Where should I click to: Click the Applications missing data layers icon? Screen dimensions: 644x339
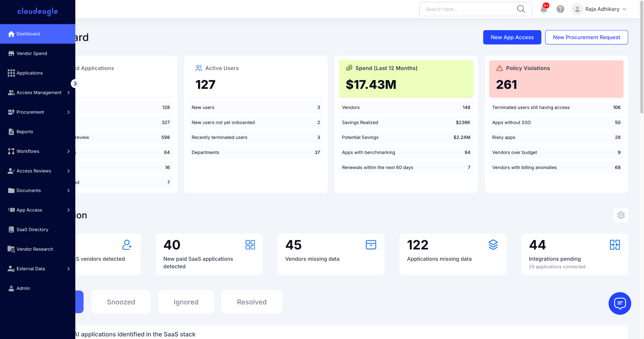[493, 245]
